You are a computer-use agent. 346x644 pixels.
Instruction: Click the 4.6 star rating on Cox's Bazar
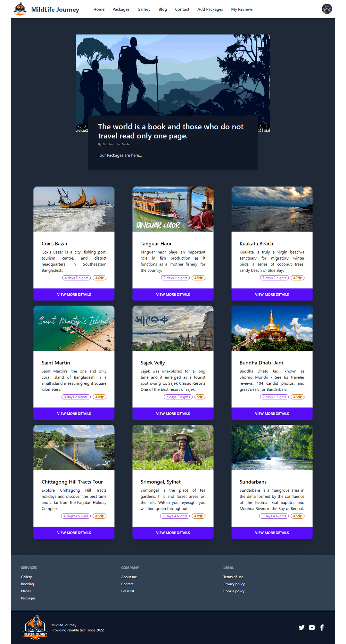click(99, 278)
